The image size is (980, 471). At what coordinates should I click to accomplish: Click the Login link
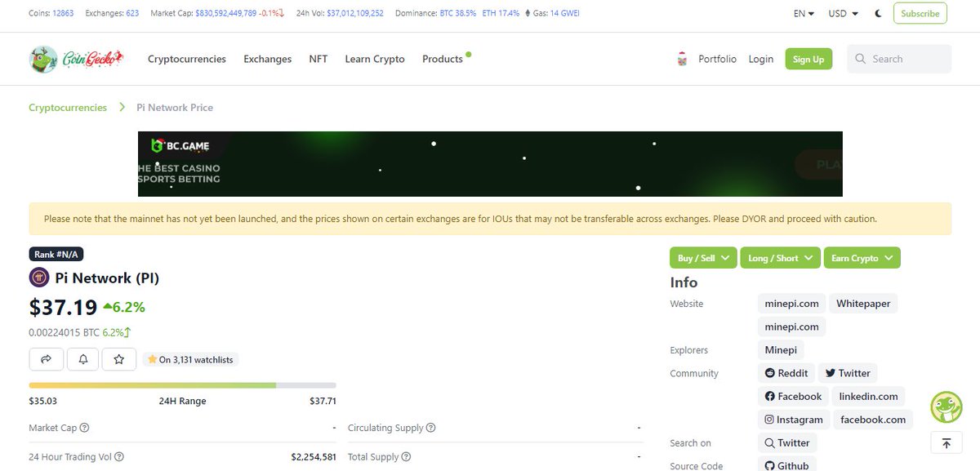point(760,59)
